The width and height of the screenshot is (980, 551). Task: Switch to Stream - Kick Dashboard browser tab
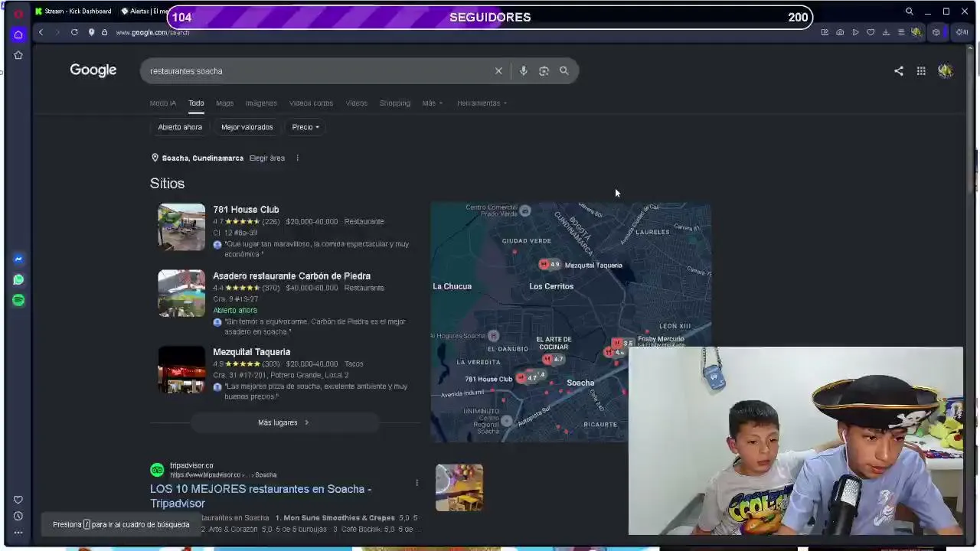click(x=73, y=11)
